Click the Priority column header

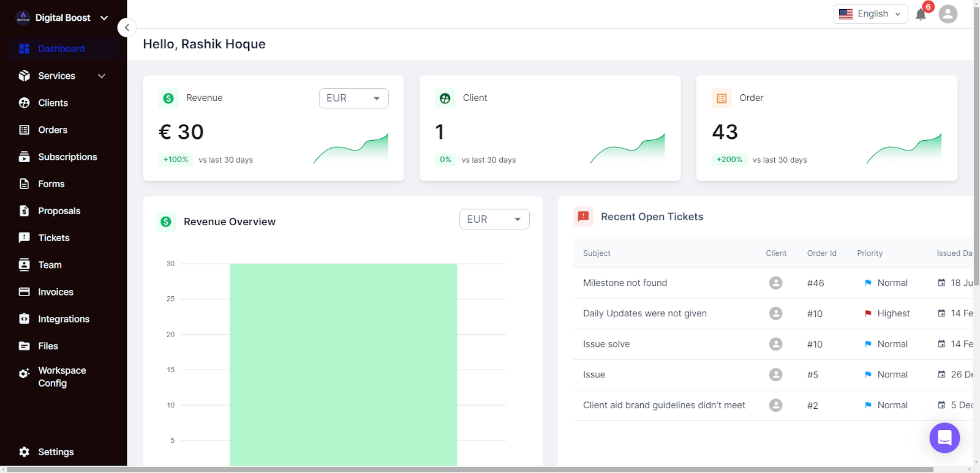tap(870, 253)
